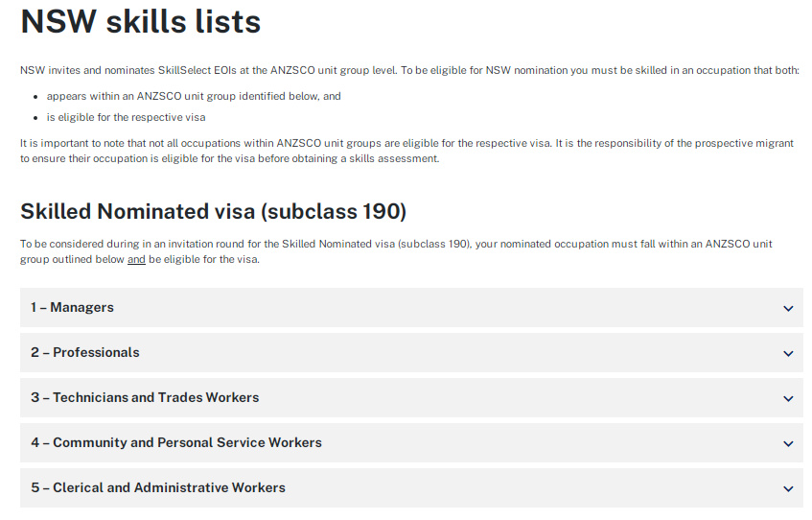
Task: Click the 'is eligible for the respective visa' bullet
Action: (x=126, y=117)
